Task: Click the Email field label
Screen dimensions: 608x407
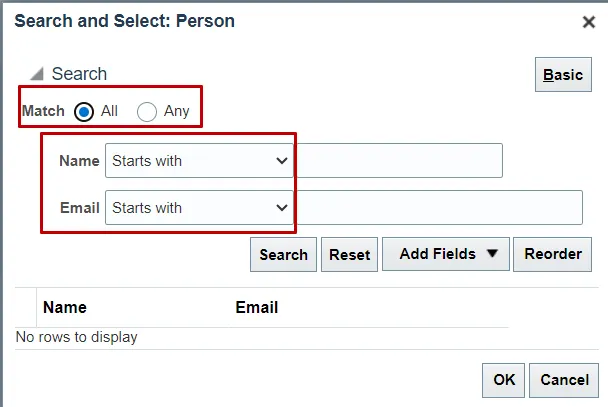Action: 79,208
